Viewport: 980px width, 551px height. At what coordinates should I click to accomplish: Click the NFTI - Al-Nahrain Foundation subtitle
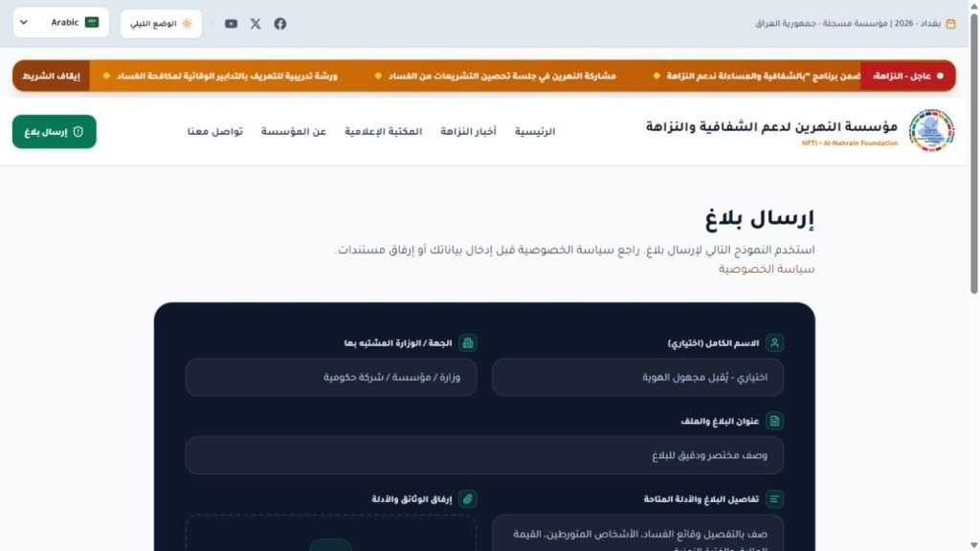coord(850,143)
